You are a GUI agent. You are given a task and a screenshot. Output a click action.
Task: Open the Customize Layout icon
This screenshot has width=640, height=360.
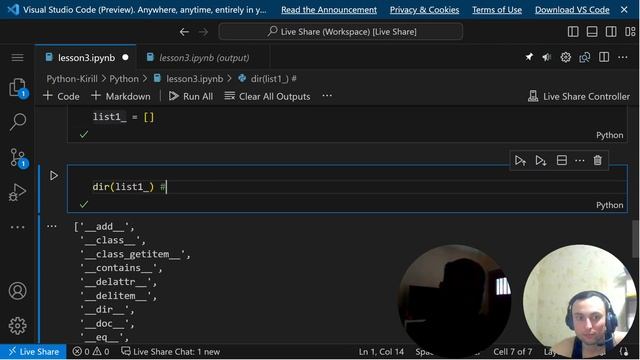[x=630, y=31]
